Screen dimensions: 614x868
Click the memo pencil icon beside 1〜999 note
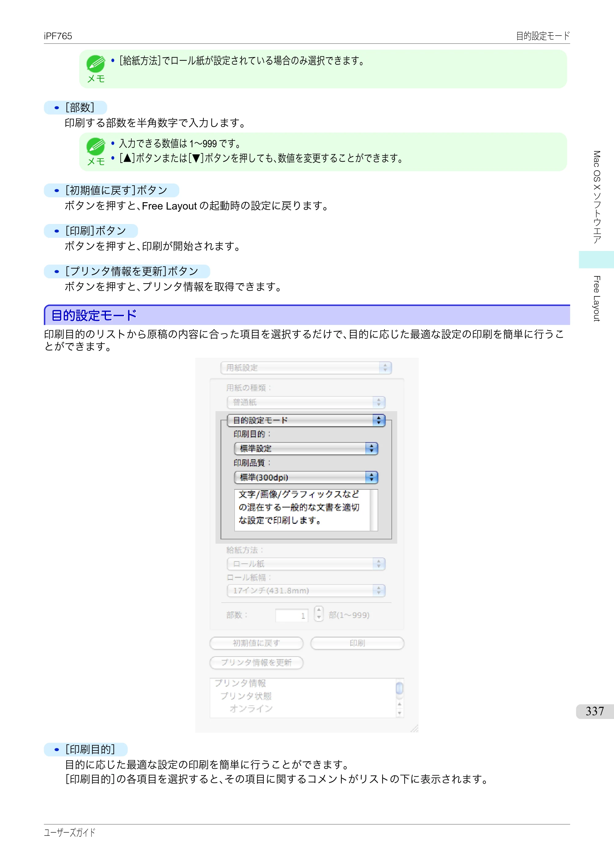96,146
